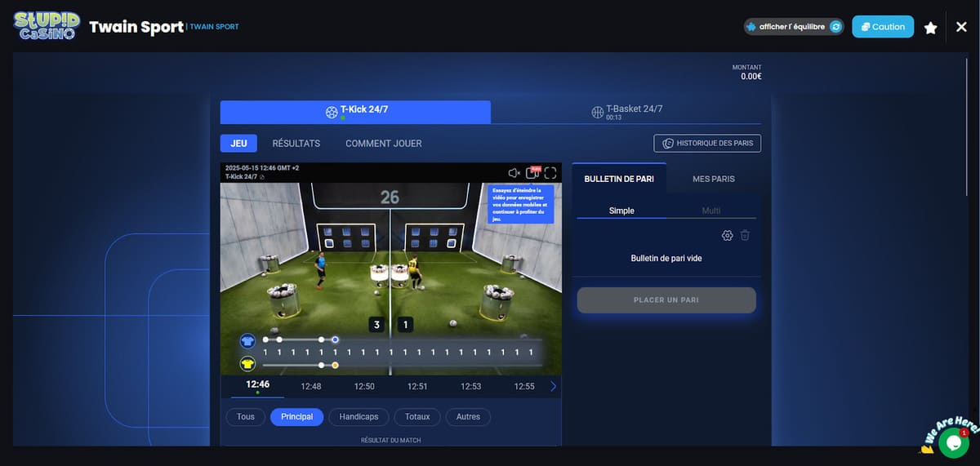Select the 12:48 match time

pyautogui.click(x=311, y=386)
